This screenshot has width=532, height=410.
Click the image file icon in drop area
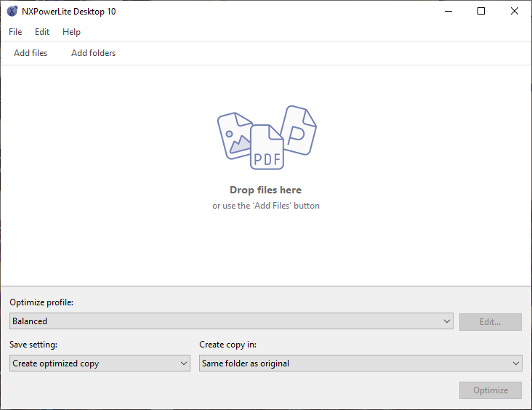coord(234,136)
